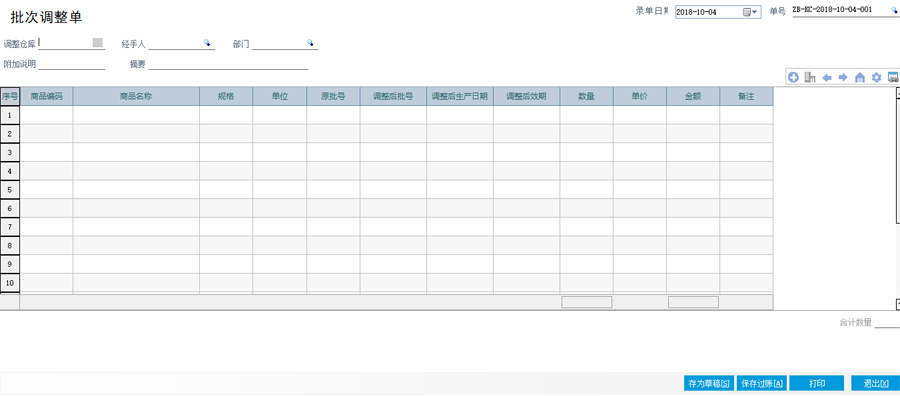
Task: Click the 金额 column header
Action: (693, 96)
